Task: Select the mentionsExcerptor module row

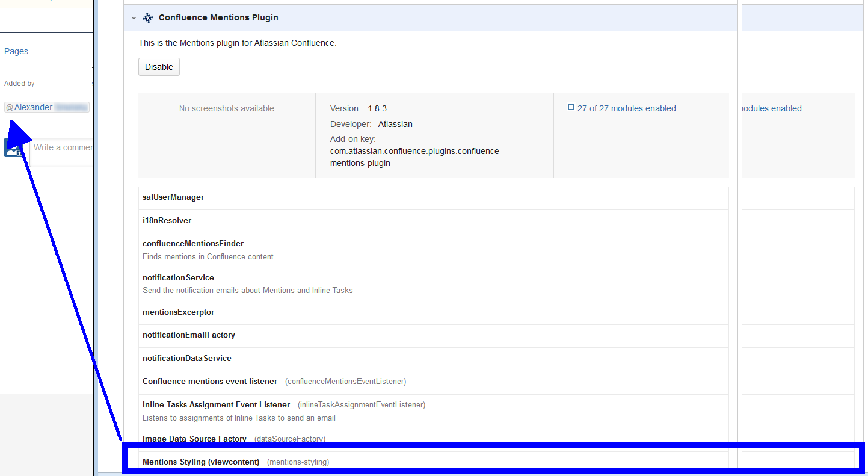Action: coord(433,313)
